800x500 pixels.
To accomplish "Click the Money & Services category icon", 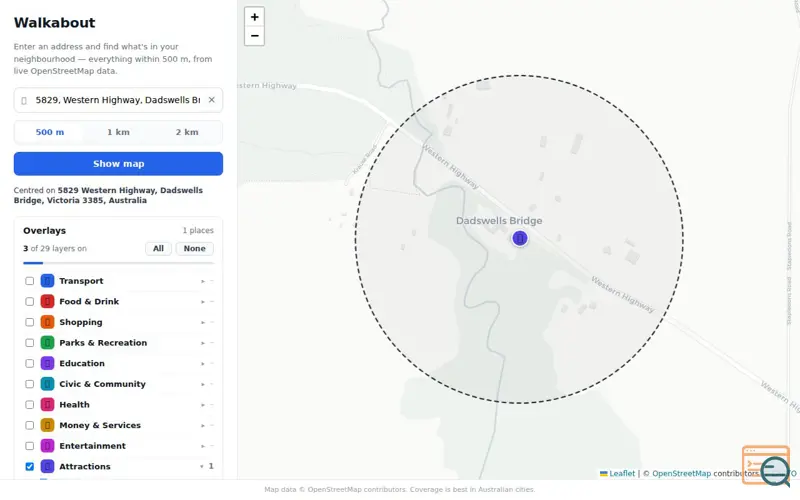I will point(47,426).
